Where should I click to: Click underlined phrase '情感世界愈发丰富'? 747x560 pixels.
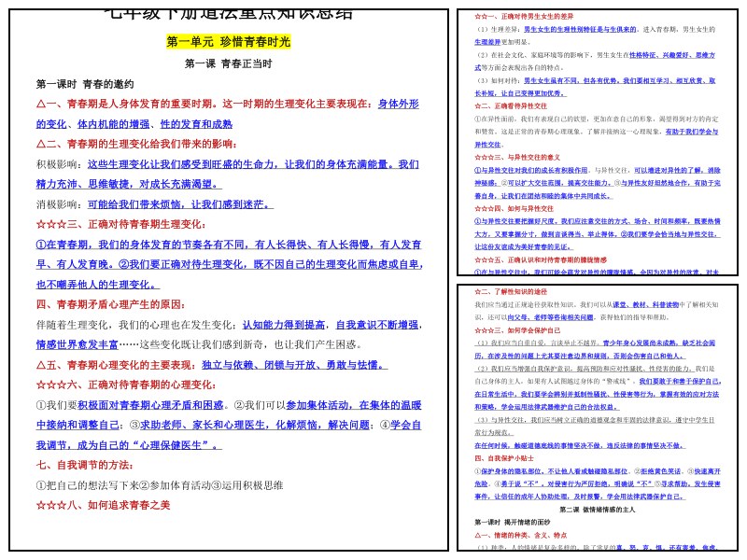[78, 344]
